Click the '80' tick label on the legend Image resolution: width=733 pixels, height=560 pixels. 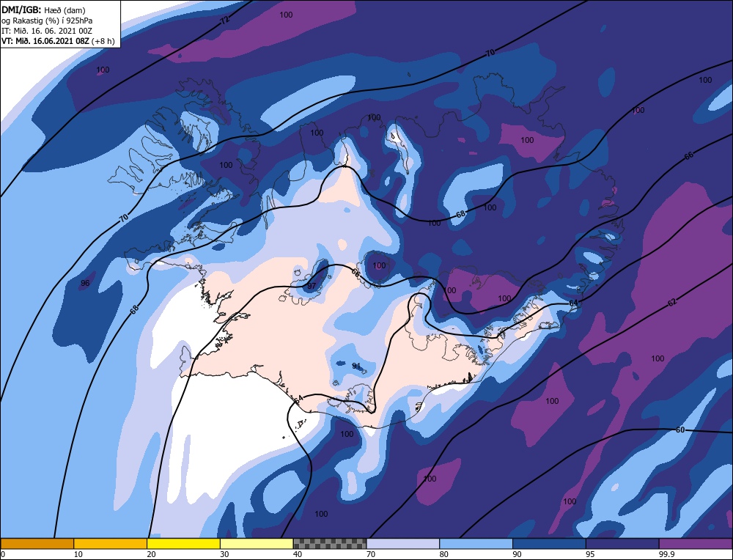(444, 554)
